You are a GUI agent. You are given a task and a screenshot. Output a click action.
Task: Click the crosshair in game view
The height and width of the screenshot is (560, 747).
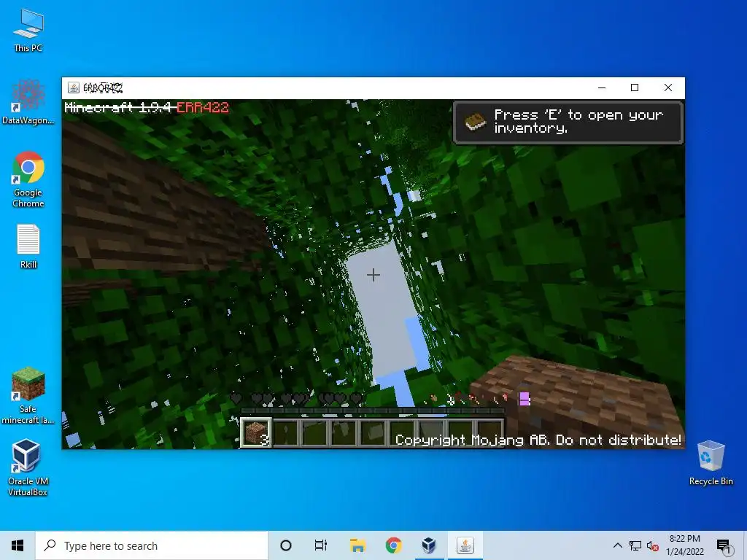click(373, 275)
